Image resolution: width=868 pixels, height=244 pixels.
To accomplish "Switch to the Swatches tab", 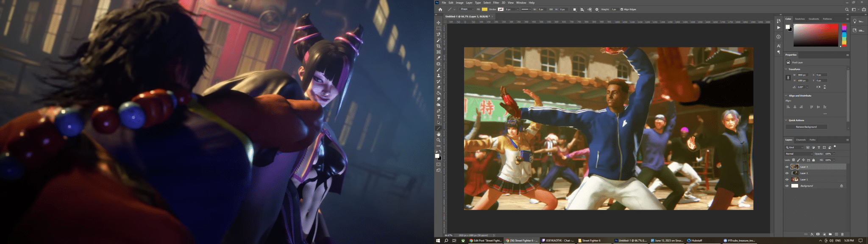I will point(800,19).
